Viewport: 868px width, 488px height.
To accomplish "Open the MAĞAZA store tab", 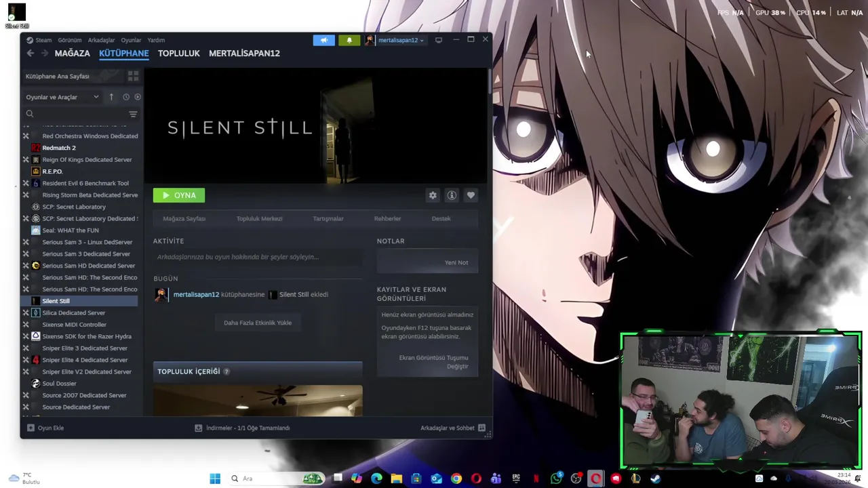I will [72, 53].
